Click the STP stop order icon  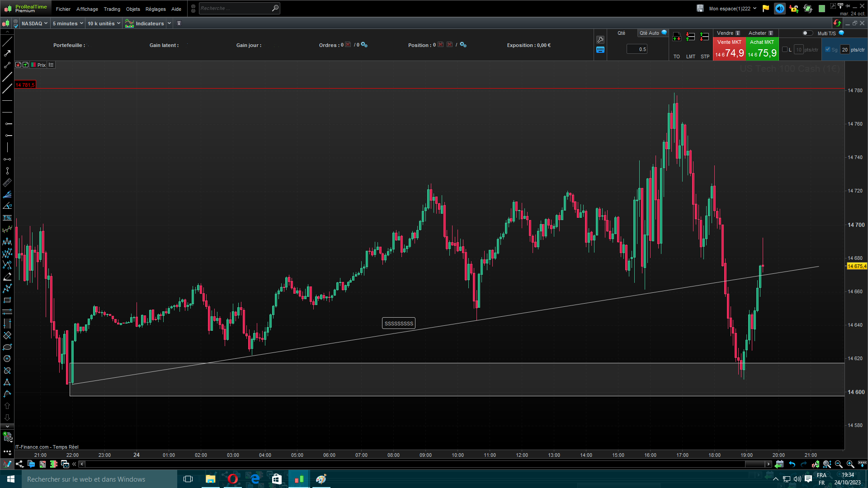(704, 37)
